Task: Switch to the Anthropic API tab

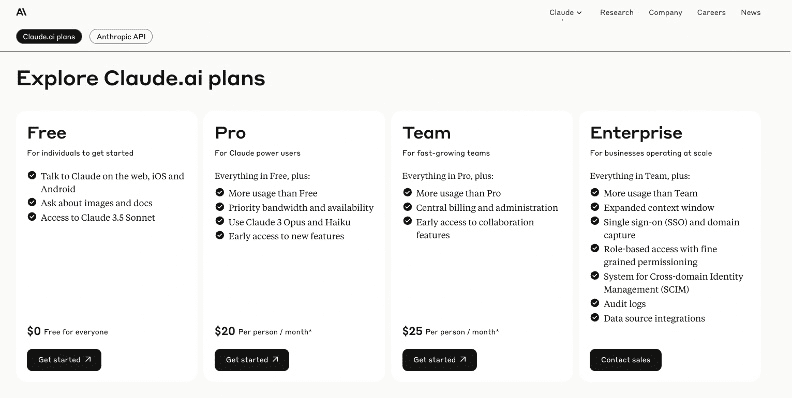Action: (121, 36)
